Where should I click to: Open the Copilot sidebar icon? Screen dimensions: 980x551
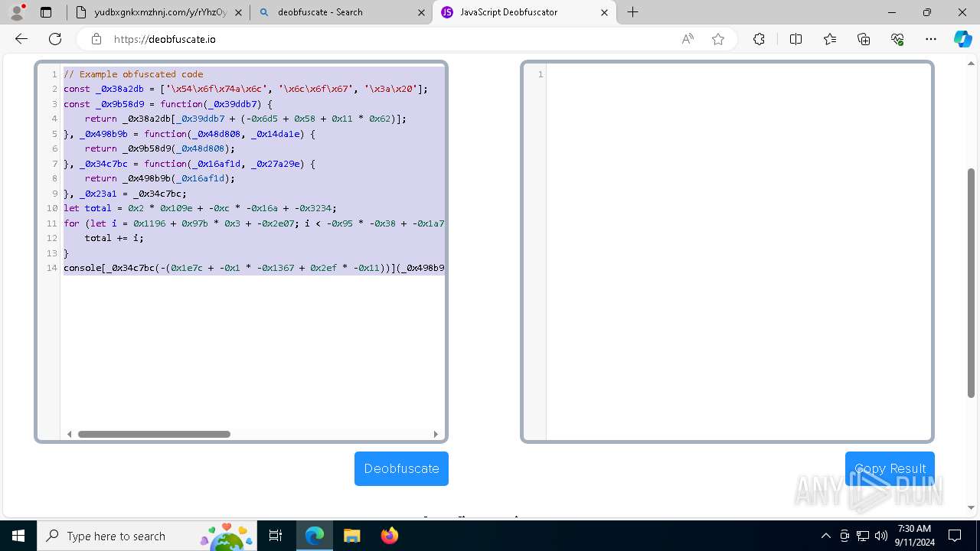(962, 39)
